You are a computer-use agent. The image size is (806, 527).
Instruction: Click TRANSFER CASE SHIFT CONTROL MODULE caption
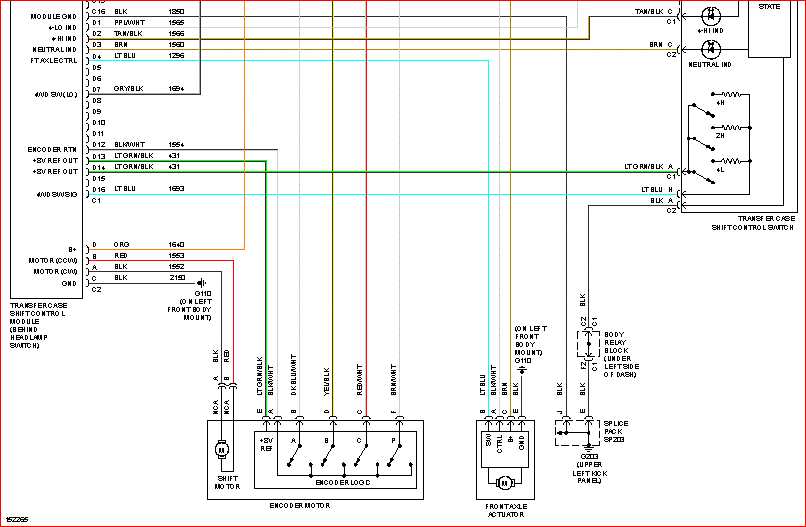37,325
